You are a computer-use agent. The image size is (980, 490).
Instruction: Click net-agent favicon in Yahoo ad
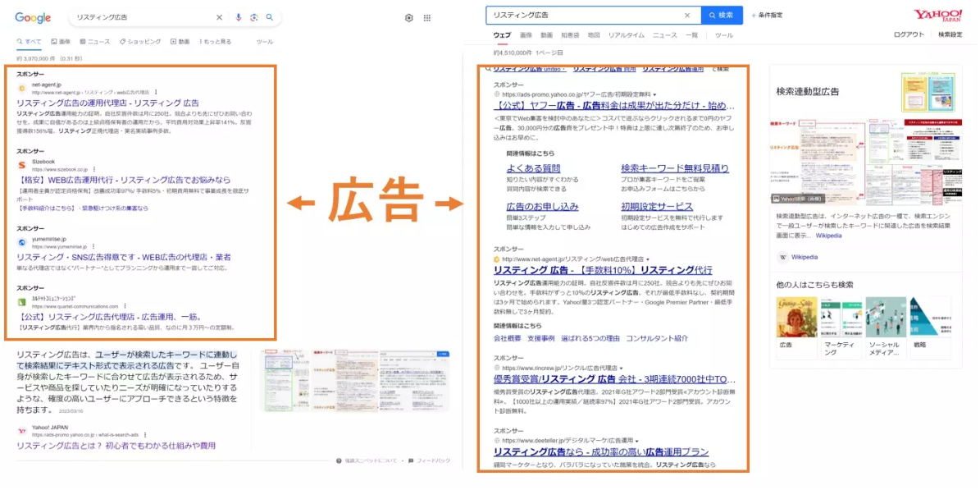496,259
